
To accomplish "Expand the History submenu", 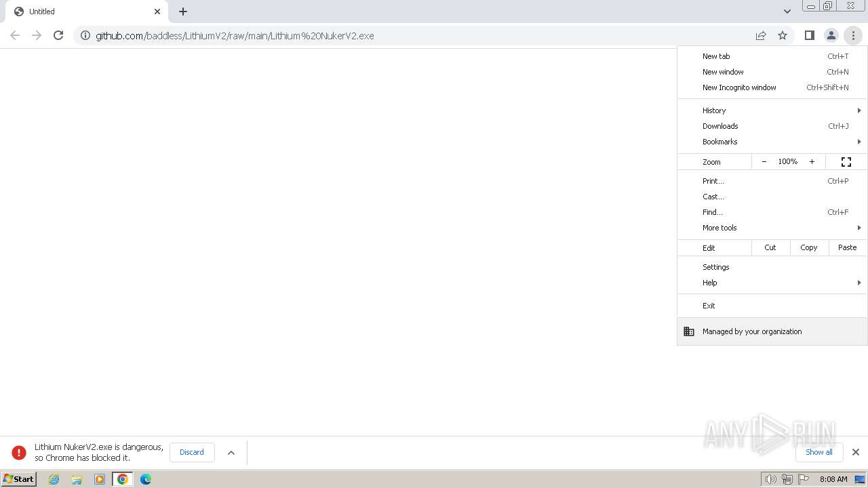I will pos(772,110).
